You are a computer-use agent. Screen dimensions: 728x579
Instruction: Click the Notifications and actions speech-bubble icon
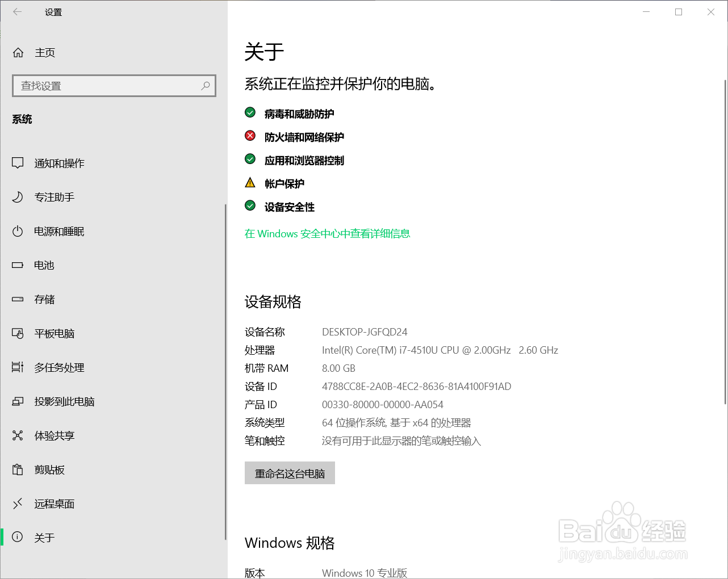[18, 163]
